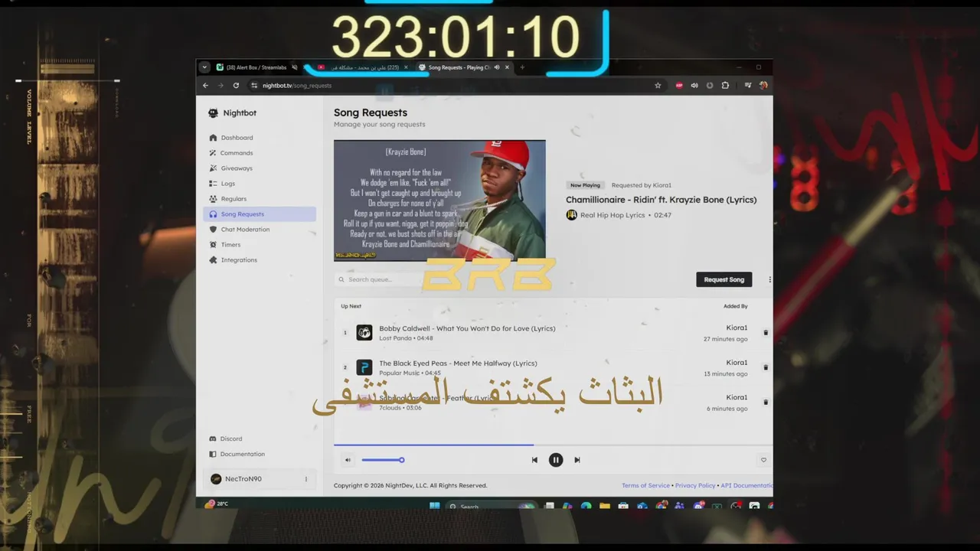
Task: Open the Dashboard page in Nightbot sidebar
Action: click(237, 138)
